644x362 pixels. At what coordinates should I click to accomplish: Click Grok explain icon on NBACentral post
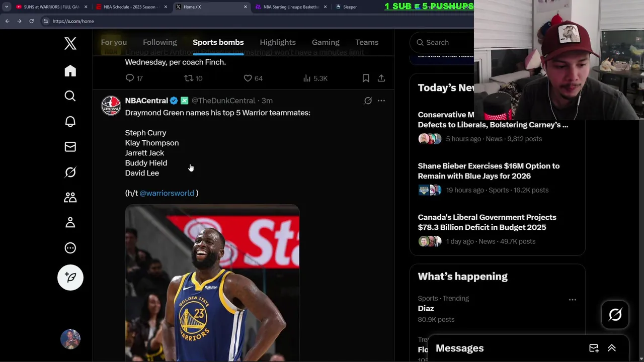[368, 101]
